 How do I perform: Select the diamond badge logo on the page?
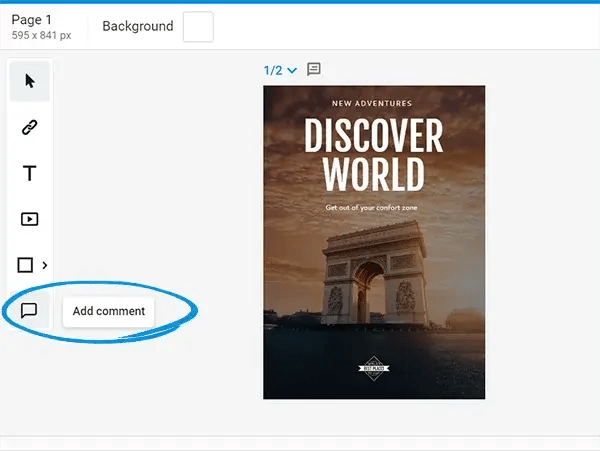point(374,368)
